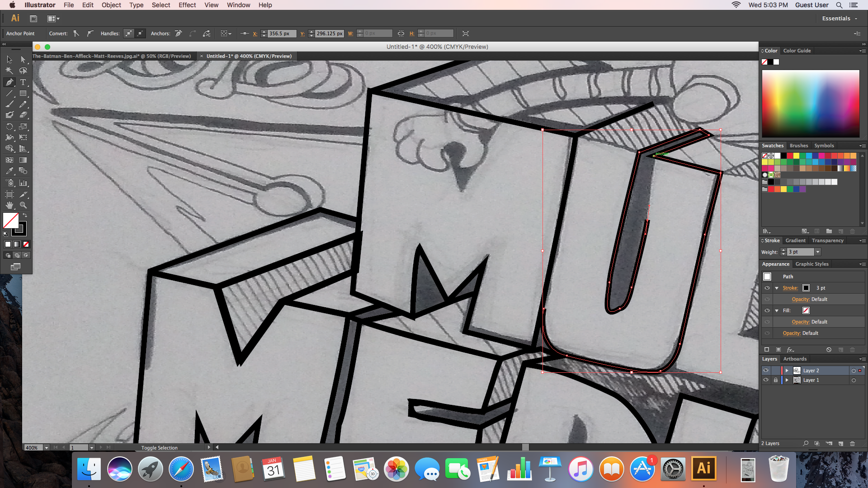
Task: Select the Shape Builder tool
Action: click(x=9, y=149)
